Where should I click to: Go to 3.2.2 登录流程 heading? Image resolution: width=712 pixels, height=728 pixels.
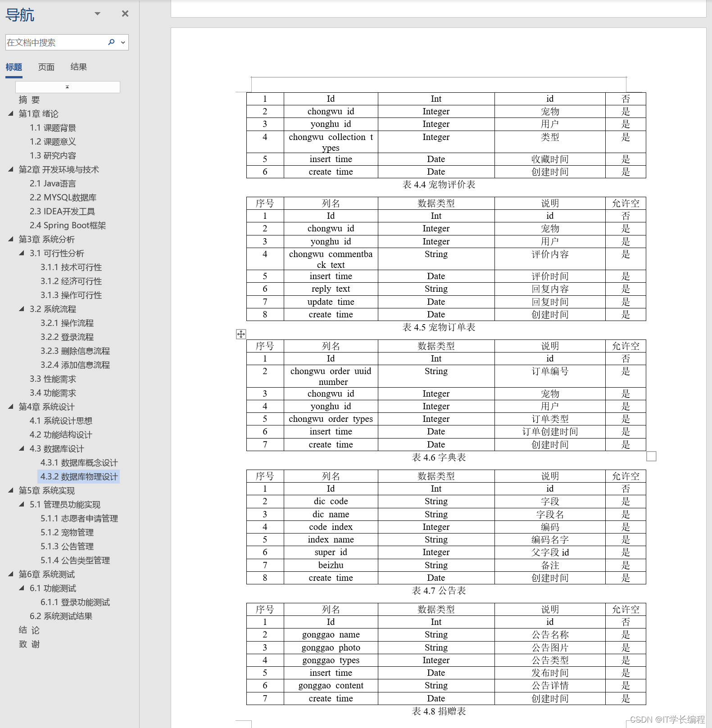[x=67, y=337]
